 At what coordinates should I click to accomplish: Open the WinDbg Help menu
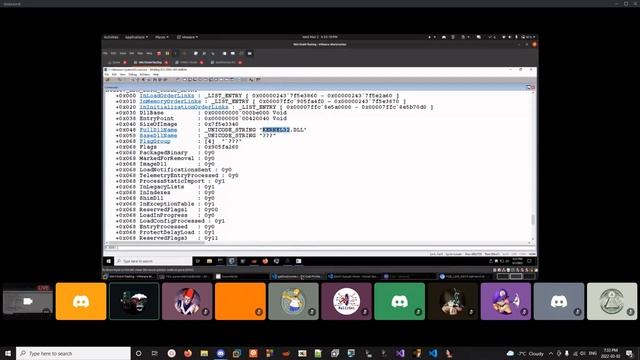[x=156, y=75]
